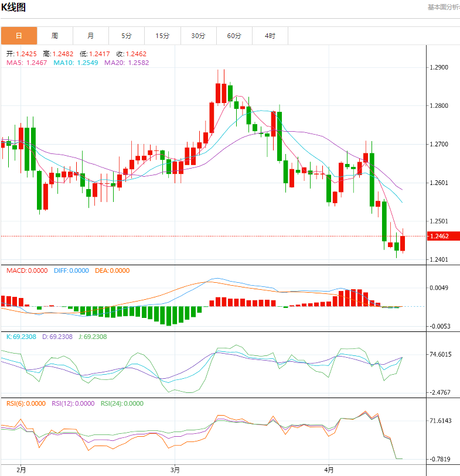Switch to the 月 monthly tab
The image size is (460, 476).
pos(91,36)
